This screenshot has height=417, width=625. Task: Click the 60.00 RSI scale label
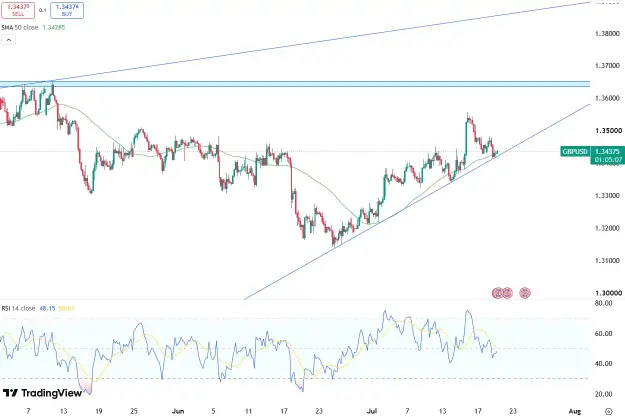click(603, 334)
